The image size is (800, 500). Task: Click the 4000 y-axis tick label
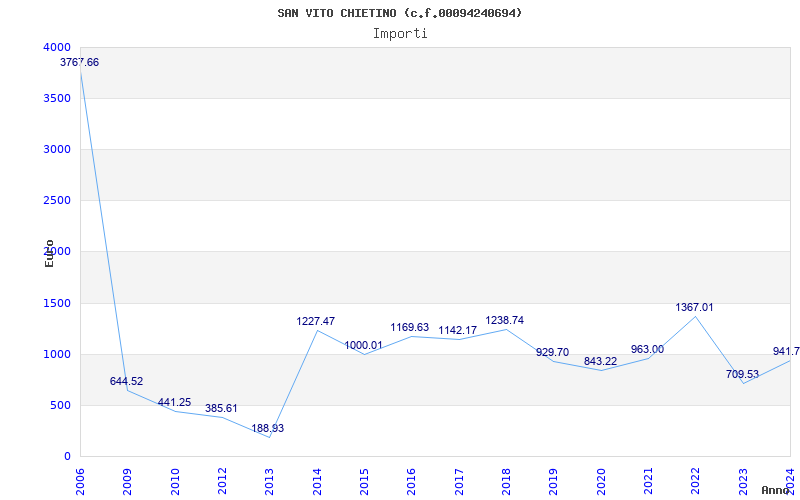(57, 47)
